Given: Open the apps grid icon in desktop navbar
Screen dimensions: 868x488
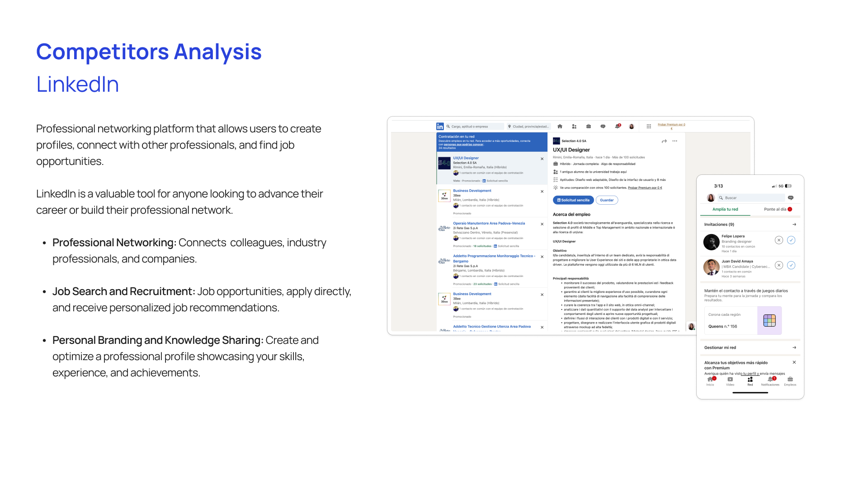Looking at the screenshot, I should (x=649, y=127).
